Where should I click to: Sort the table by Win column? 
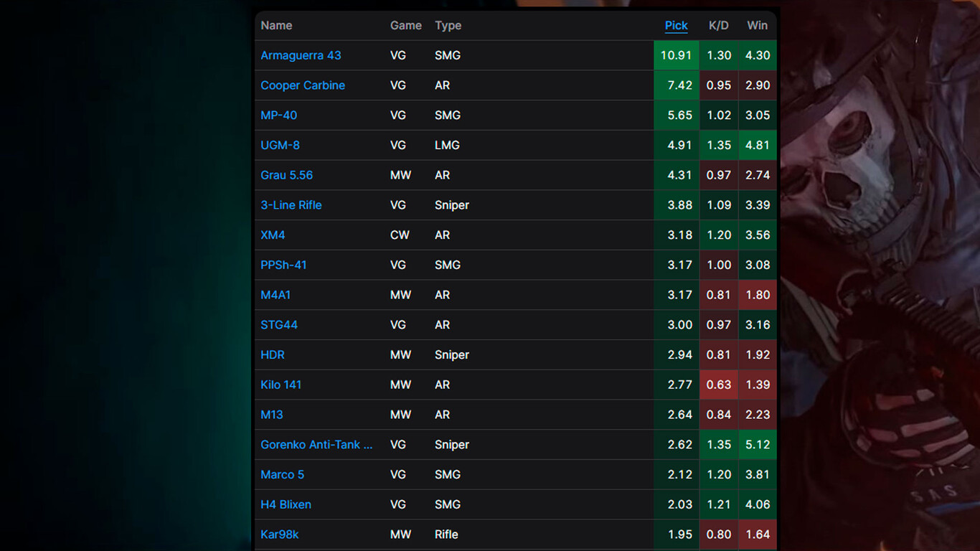pos(757,26)
